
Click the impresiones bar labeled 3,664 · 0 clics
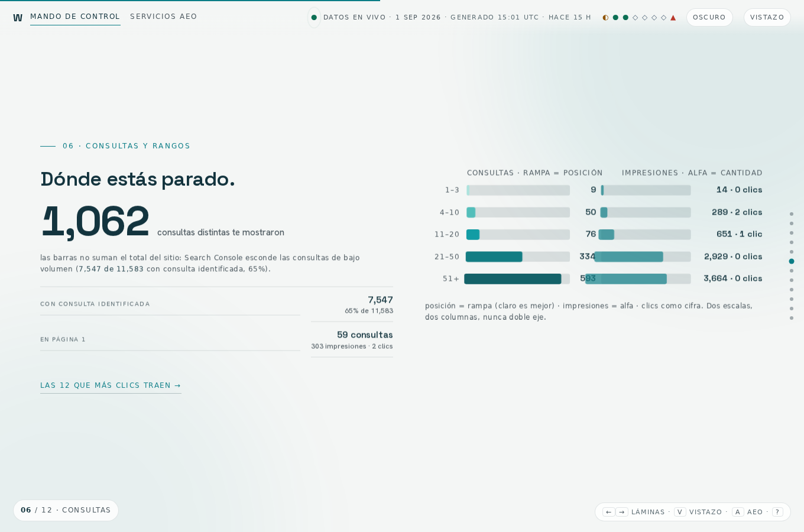tap(626, 279)
